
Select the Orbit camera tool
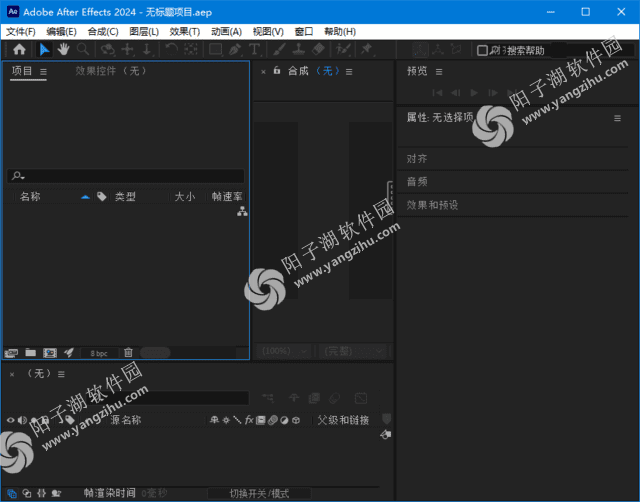click(x=108, y=50)
